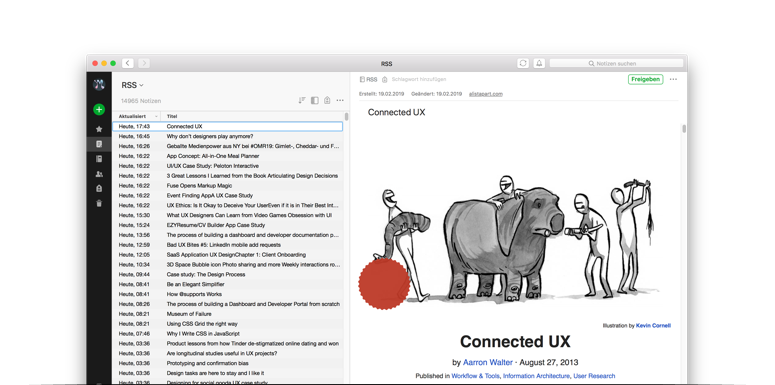Open the account avatar menu

(99, 85)
